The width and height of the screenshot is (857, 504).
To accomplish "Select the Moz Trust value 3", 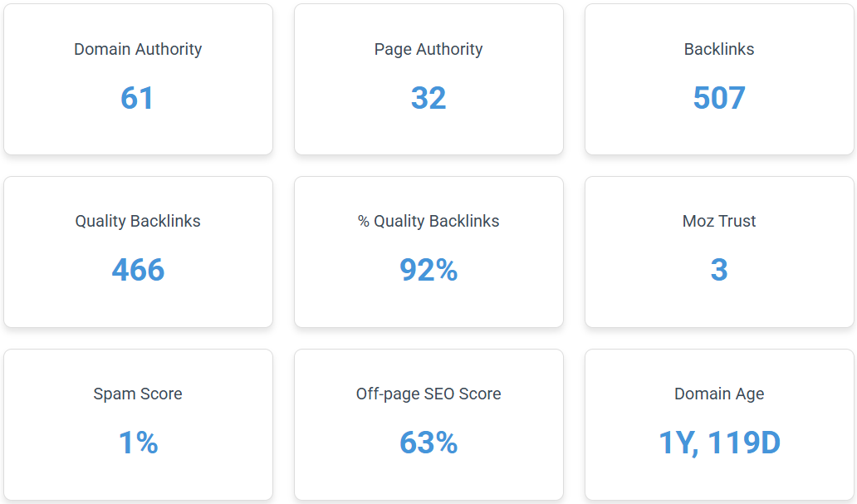I will [719, 270].
